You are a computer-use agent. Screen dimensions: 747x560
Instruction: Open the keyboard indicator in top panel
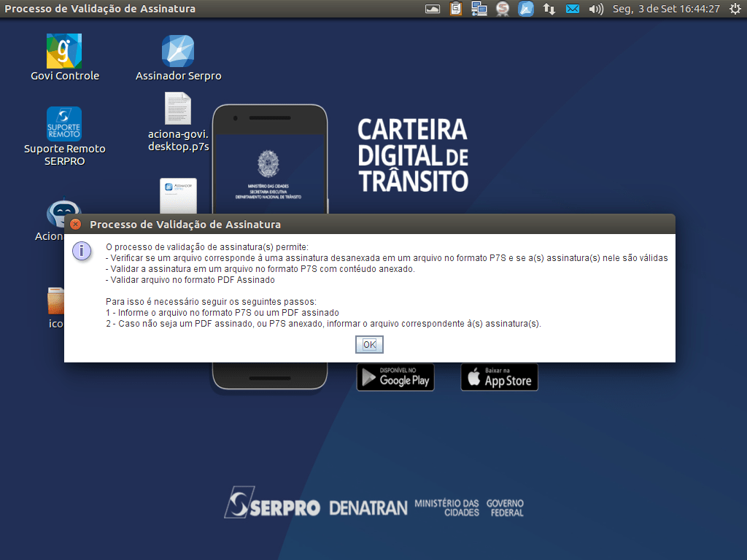click(x=433, y=9)
